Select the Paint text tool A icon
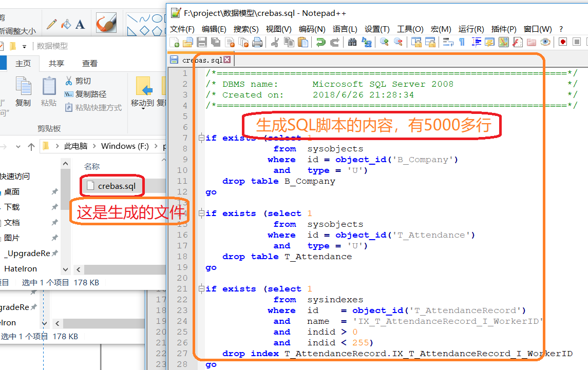This screenshot has width=588, height=370. (80, 24)
